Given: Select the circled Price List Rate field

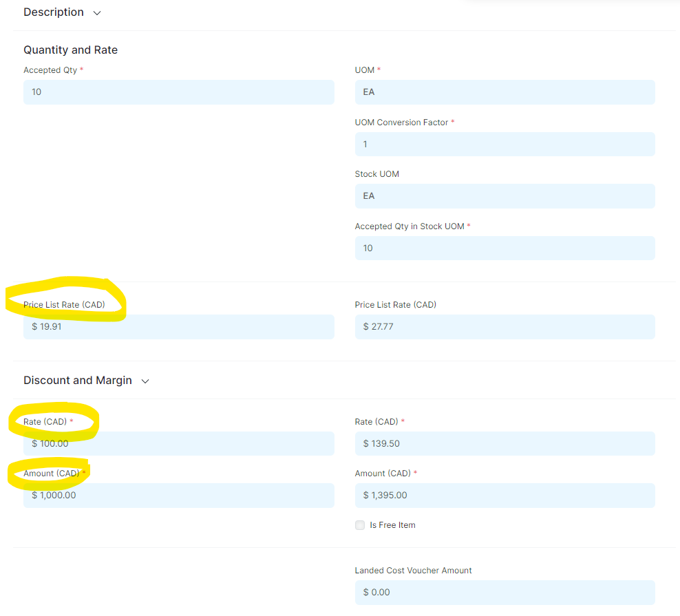Looking at the screenshot, I should pyautogui.click(x=178, y=326).
